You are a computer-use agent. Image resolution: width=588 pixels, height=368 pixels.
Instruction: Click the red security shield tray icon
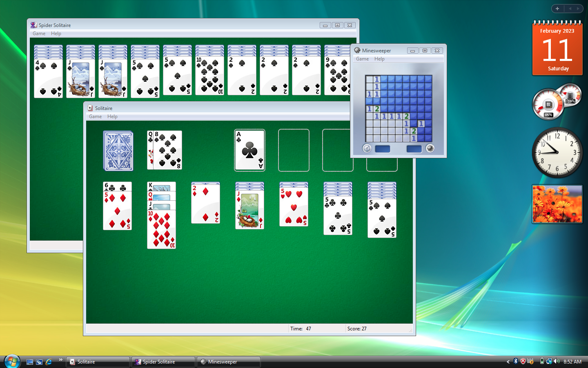click(523, 361)
